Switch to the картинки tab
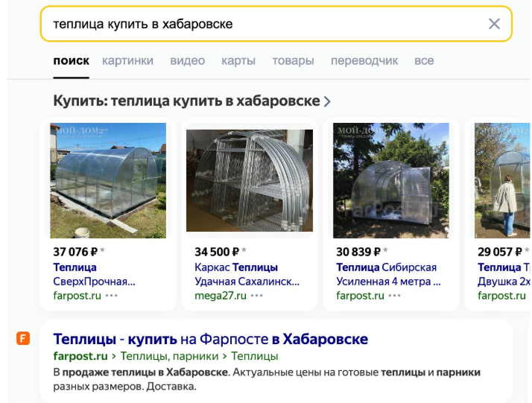532x403 pixels. pos(127,61)
